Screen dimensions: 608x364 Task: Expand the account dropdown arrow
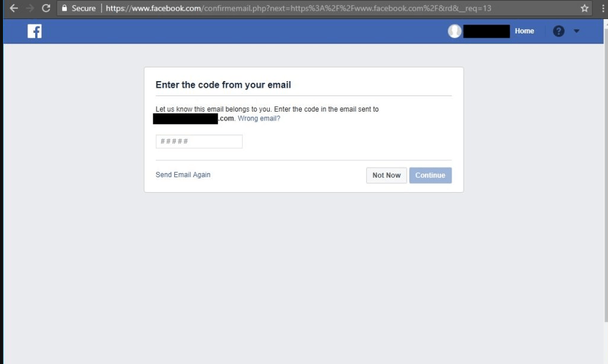pyautogui.click(x=576, y=31)
